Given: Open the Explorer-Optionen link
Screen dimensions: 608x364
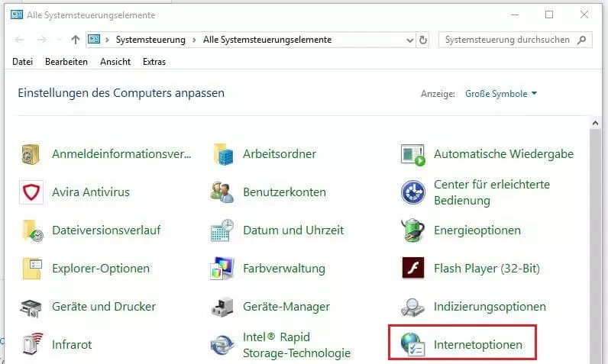Looking at the screenshot, I should coord(101,269).
